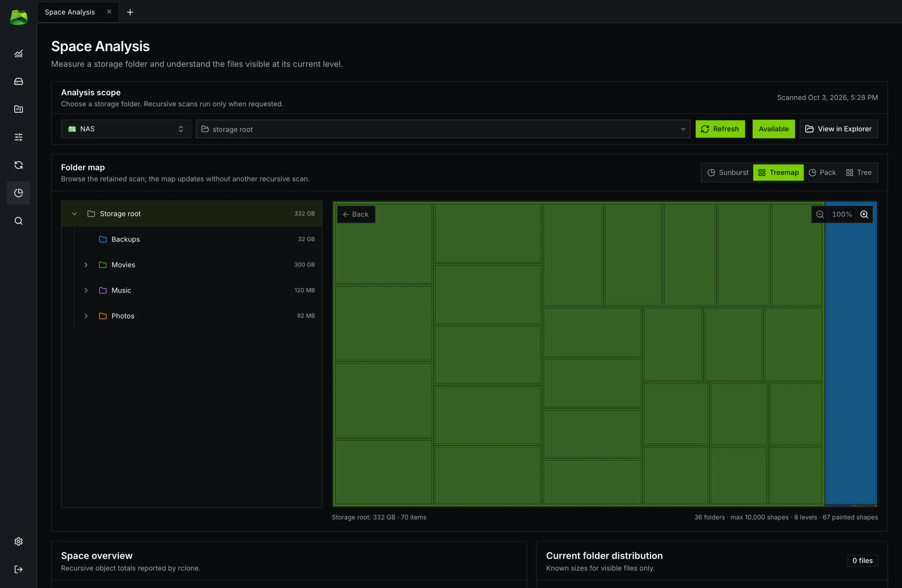This screenshot has width=902, height=588.
Task: Click the 332 GB size value
Action: click(304, 214)
